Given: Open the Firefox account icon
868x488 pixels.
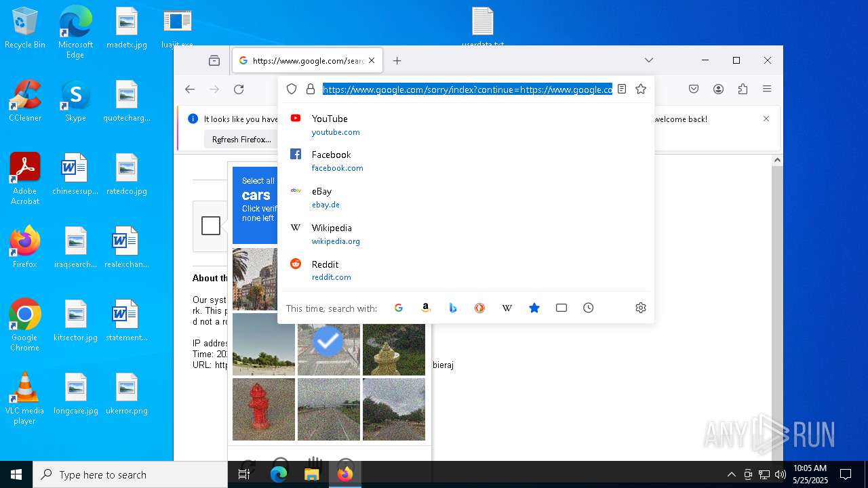Looking at the screenshot, I should click(719, 89).
